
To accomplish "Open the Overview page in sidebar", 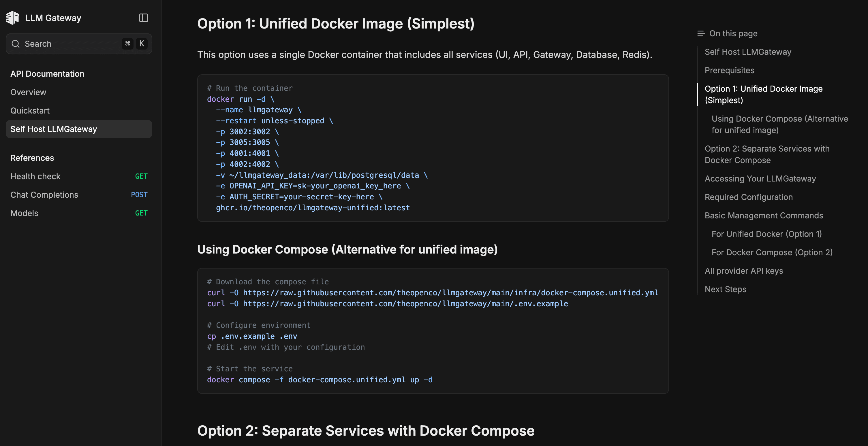I will [x=28, y=92].
